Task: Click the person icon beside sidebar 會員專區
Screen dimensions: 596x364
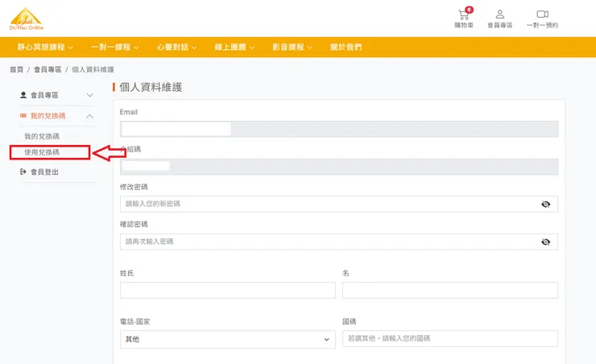Action: click(x=23, y=95)
